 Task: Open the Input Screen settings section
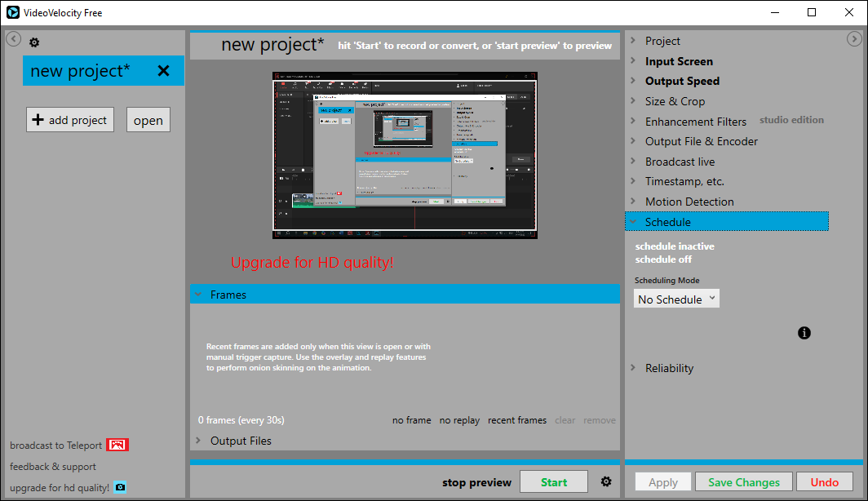(x=679, y=60)
